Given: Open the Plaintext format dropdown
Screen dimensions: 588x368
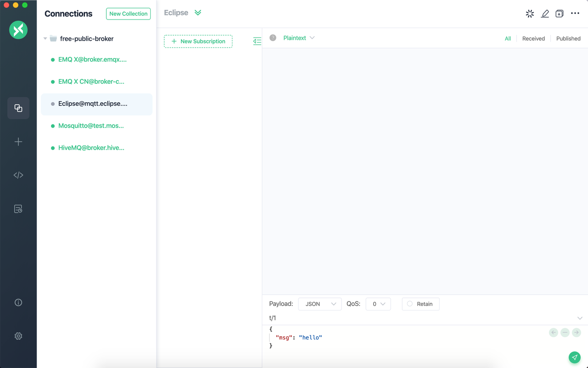Looking at the screenshot, I should [x=299, y=38].
